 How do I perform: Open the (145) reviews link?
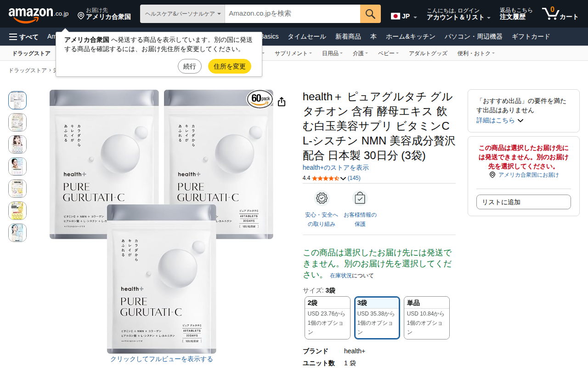click(354, 178)
